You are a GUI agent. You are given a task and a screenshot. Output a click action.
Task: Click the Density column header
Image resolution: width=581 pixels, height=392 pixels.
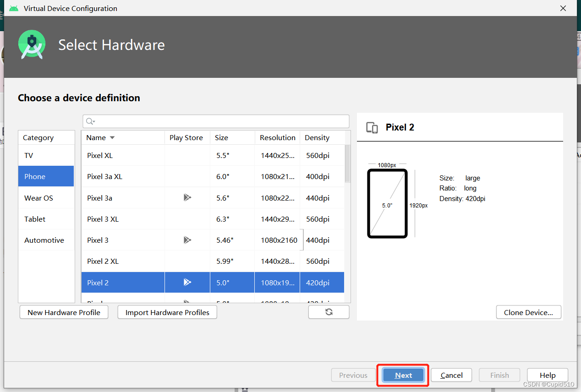[x=322, y=137]
